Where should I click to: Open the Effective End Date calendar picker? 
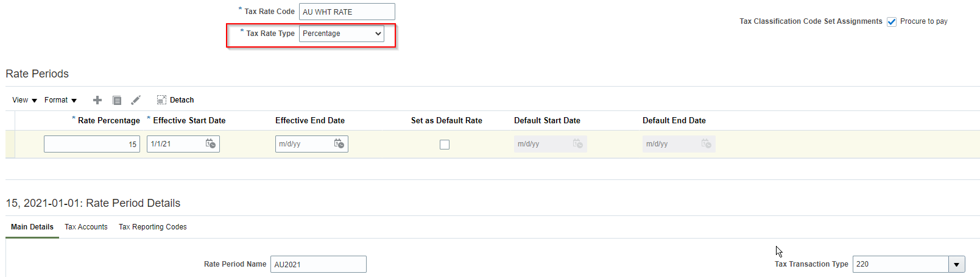point(339,144)
